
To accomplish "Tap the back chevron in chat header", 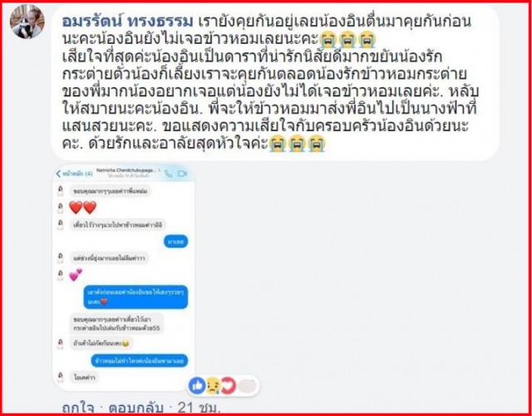I will [x=58, y=174].
